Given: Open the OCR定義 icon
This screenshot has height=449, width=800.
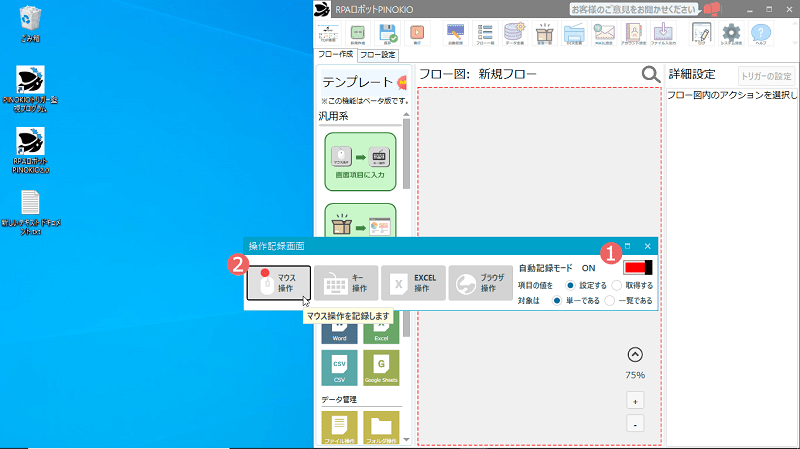Looking at the screenshot, I should coord(574,34).
